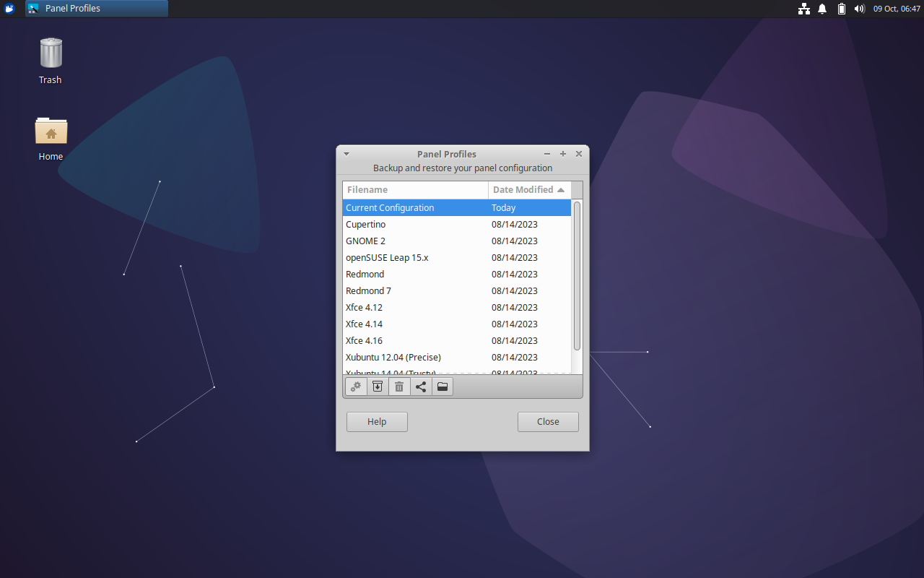
Task: Export the selected profile (share icon)
Action: (x=421, y=387)
